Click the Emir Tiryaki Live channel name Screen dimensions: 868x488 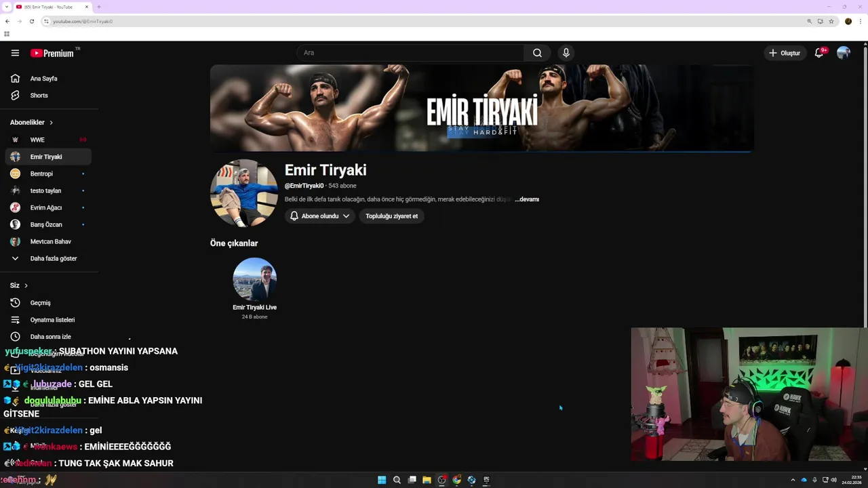(254, 308)
